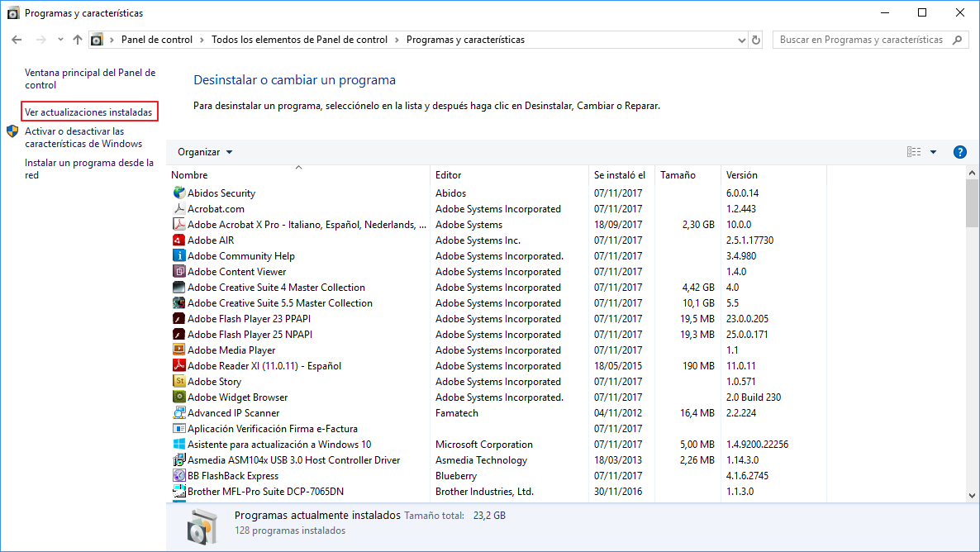Click the Abidos Security program icon
The image size is (980, 552).
(178, 193)
